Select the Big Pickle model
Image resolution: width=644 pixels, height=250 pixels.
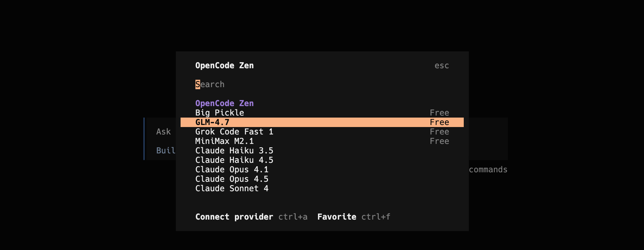click(x=220, y=112)
